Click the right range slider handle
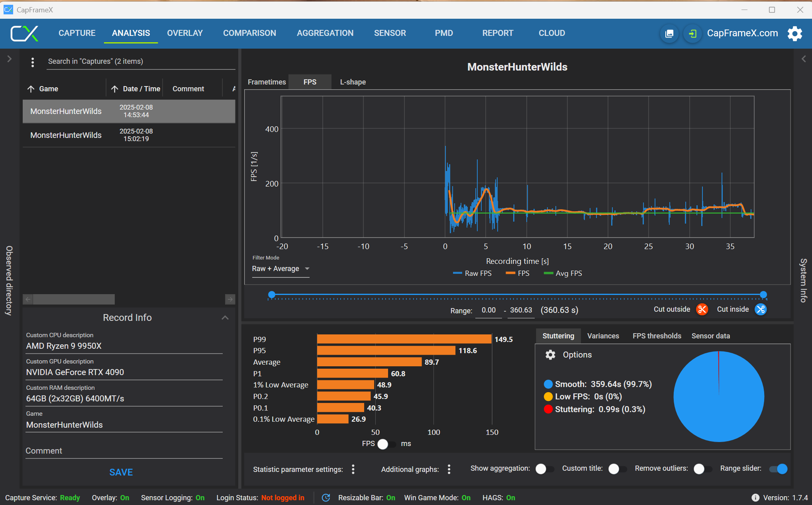812x505 pixels. (763, 295)
